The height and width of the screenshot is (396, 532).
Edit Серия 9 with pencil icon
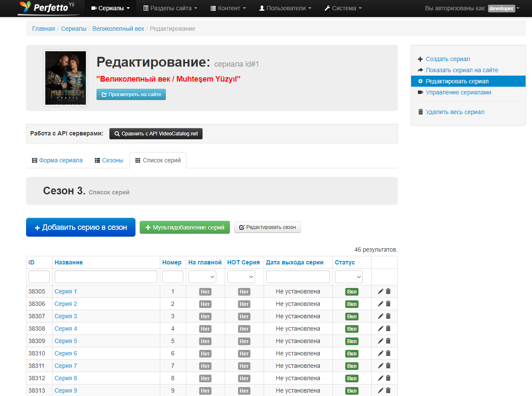tap(381, 390)
